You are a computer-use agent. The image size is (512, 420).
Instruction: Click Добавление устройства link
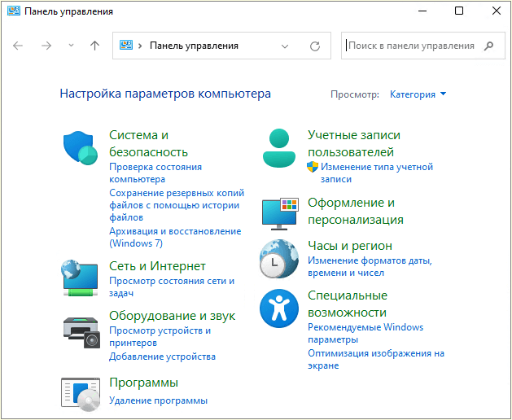(162, 357)
